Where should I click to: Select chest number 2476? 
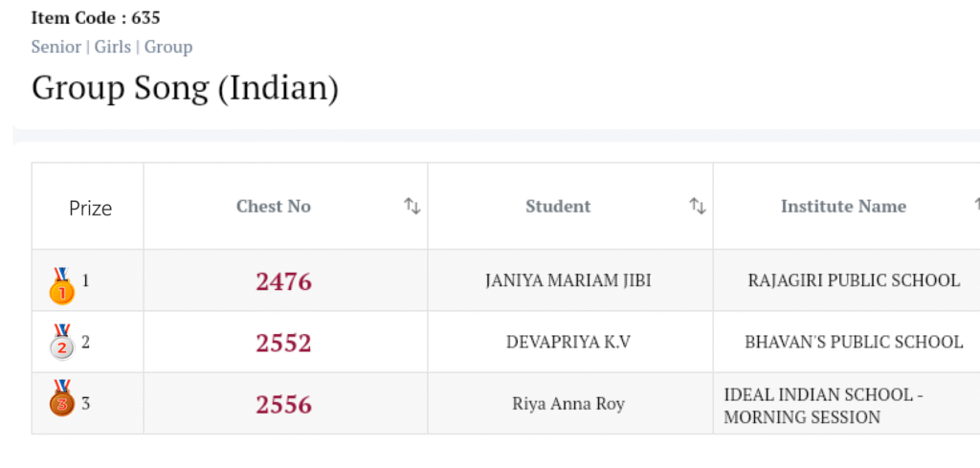click(x=283, y=281)
